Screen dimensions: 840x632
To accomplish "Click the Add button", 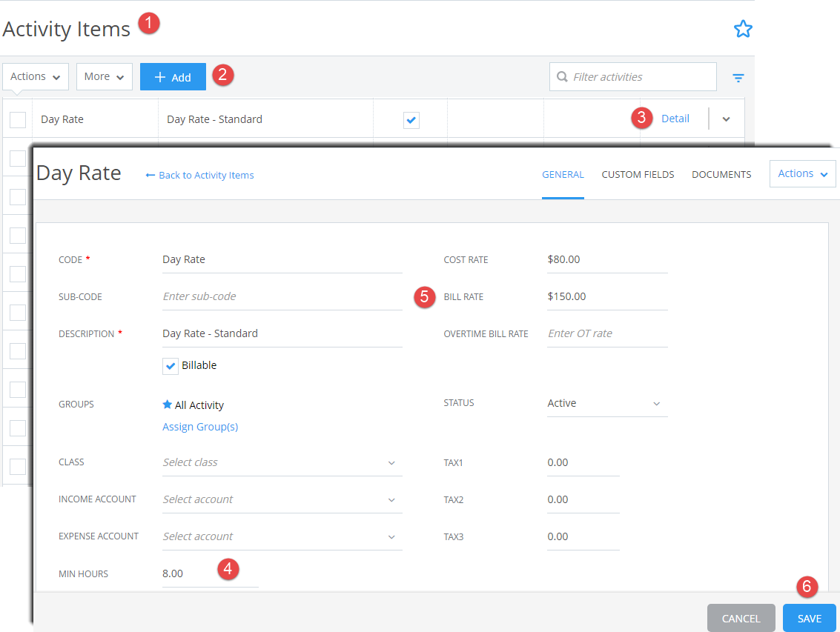I will tap(173, 77).
